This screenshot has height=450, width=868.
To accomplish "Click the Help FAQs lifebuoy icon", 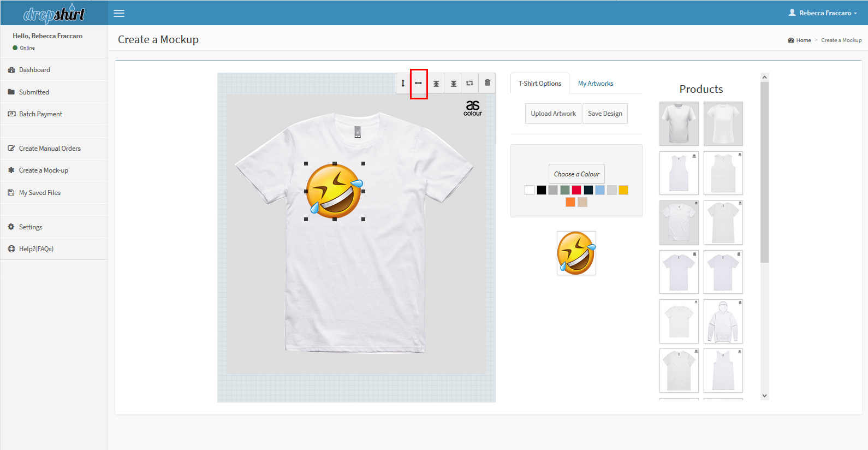I will coord(11,249).
